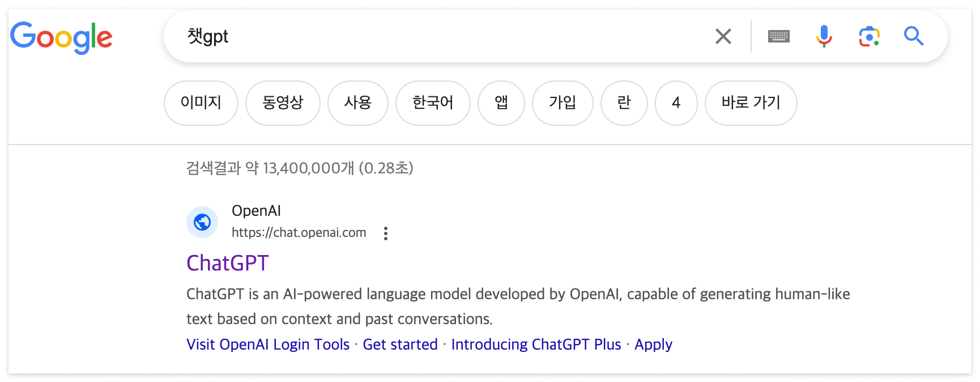Select the 동영상 filter chip
The height and width of the screenshot is (382, 980).
click(x=283, y=103)
